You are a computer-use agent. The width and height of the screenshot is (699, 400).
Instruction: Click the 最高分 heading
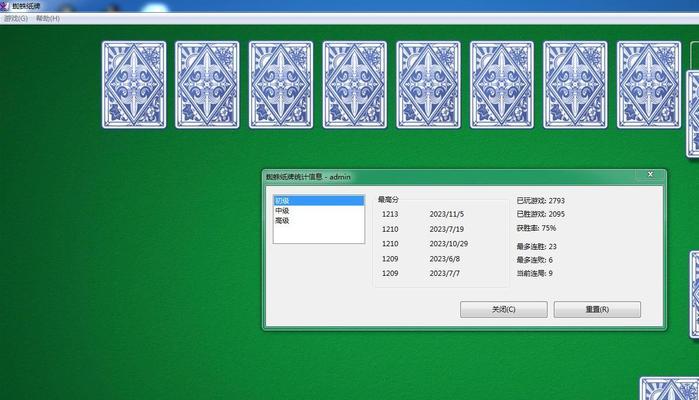tap(388, 199)
